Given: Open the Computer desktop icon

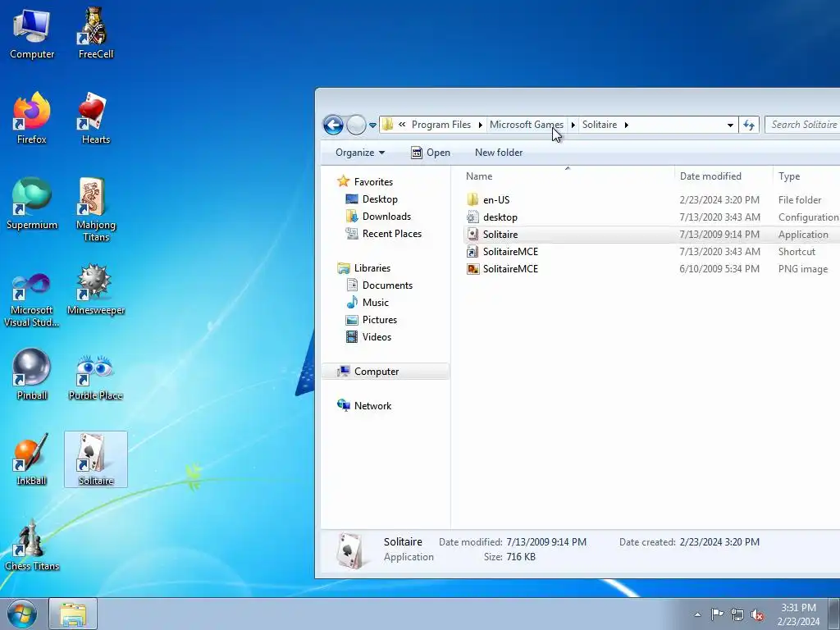Looking at the screenshot, I should click(32, 33).
